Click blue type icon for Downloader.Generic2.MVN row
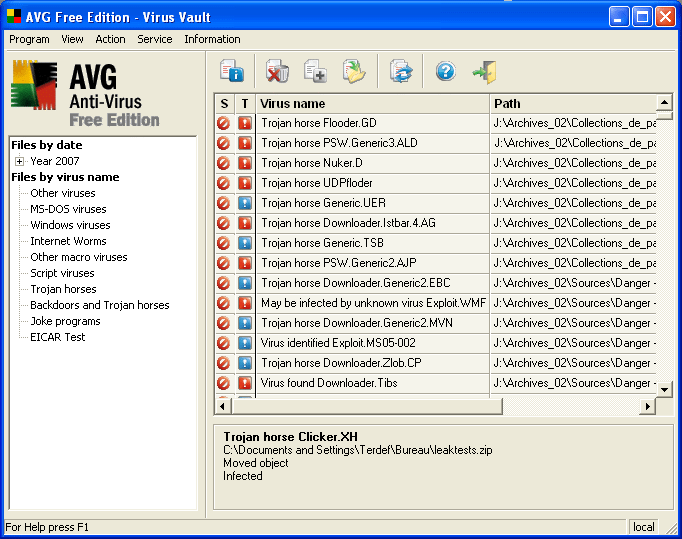Viewport: 682px width, 539px height. 245,323
